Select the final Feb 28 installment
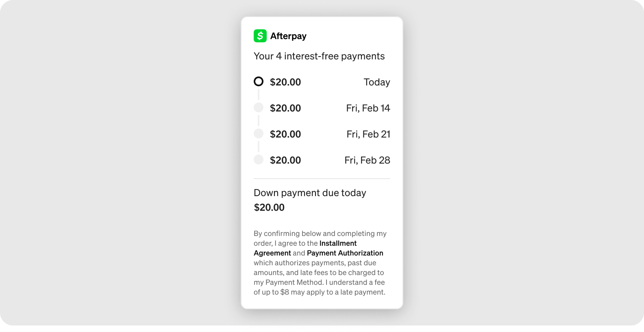 (321, 159)
